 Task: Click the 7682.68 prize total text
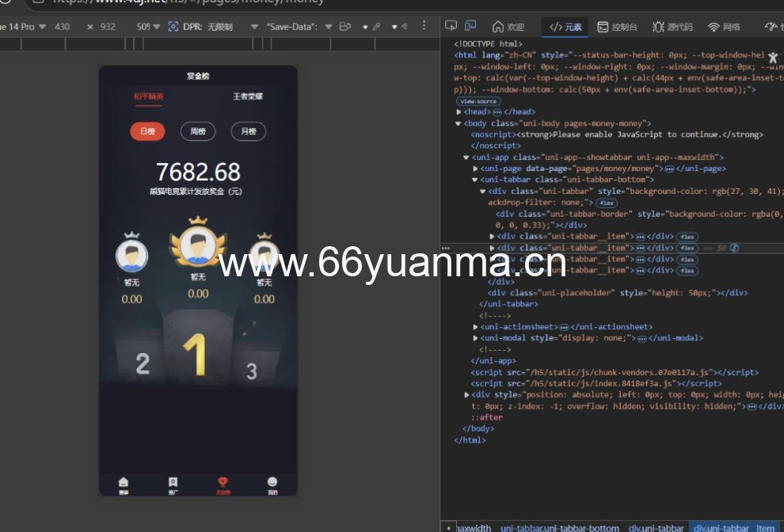[198, 172]
